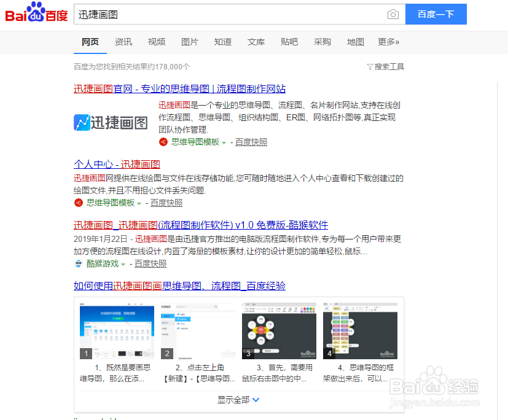Expand the 更多 navigation menu

tap(389, 42)
